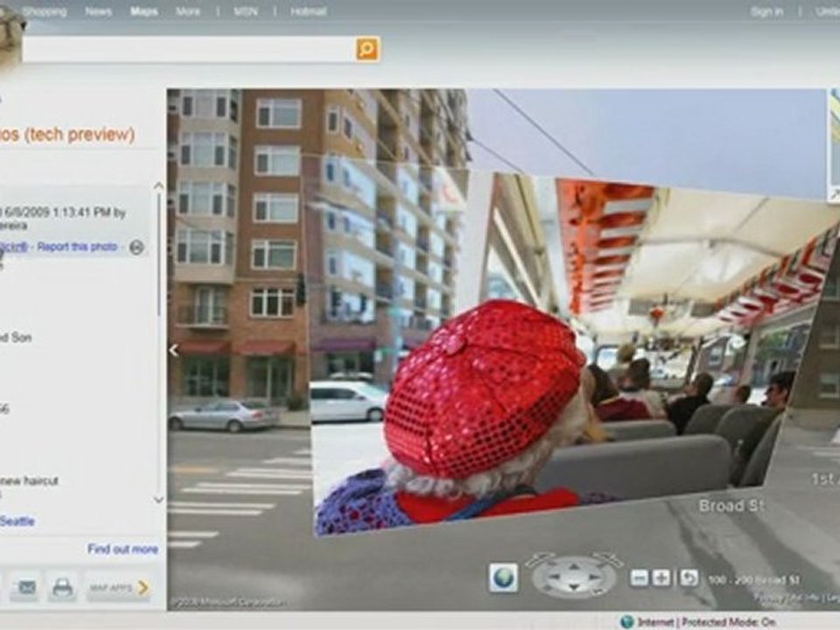Image resolution: width=840 pixels, height=630 pixels.
Task: Open the News tab in top bar
Action: 98,11
